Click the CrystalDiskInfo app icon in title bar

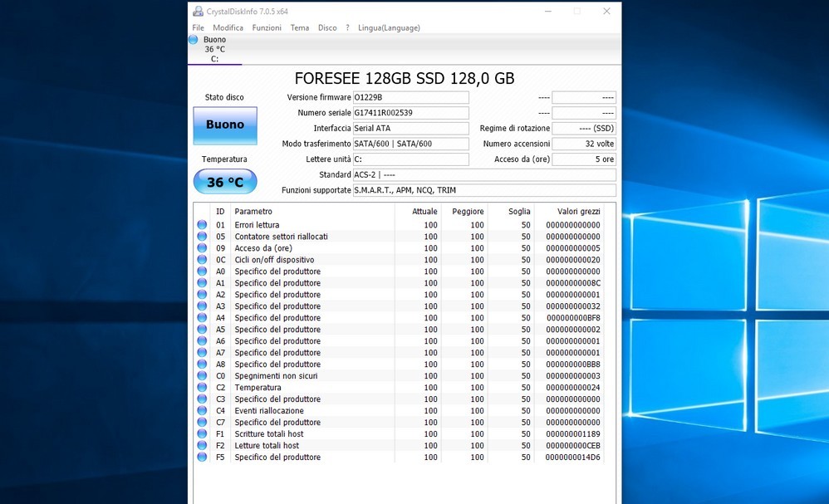coord(198,12)
